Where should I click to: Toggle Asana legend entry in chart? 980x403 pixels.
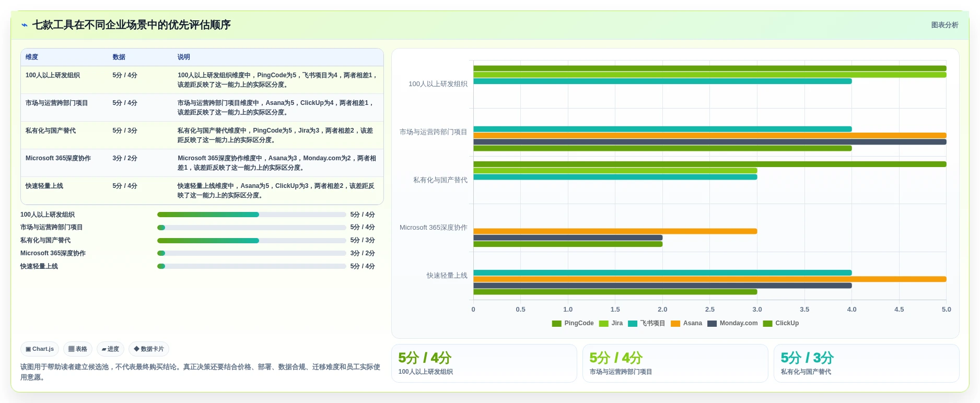click(x=686, y=324)
